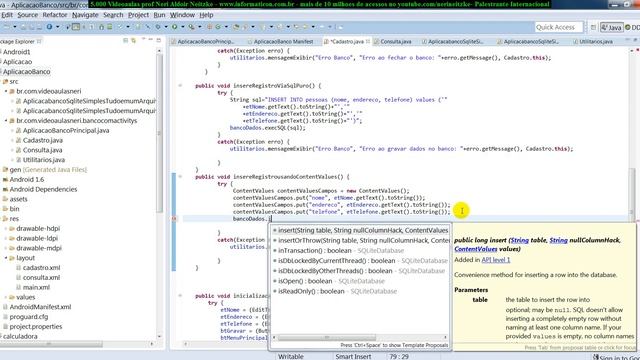Screen dimensions: 640x360
Task: Open dropdown arrow next to Debug icon
Action: tap(166, 27)
